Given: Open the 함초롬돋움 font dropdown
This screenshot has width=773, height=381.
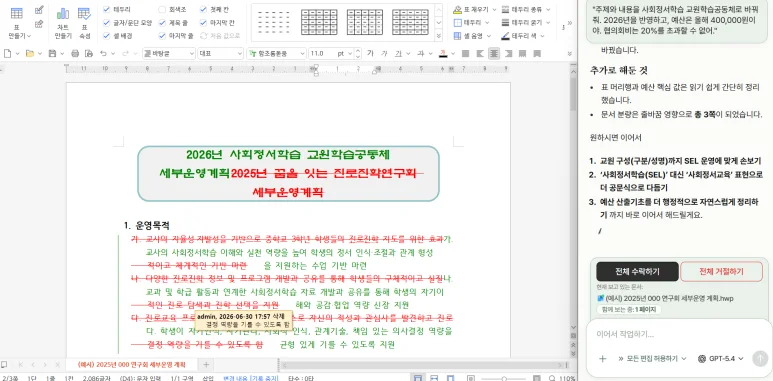Looking at the screenshot, I should point(276,53).
